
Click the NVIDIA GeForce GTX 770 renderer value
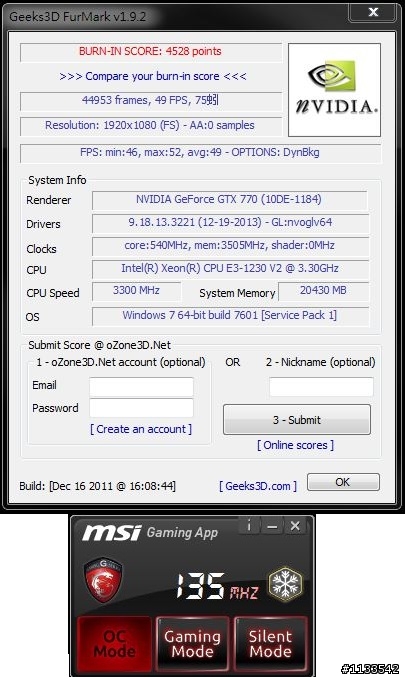click(229, 199)
